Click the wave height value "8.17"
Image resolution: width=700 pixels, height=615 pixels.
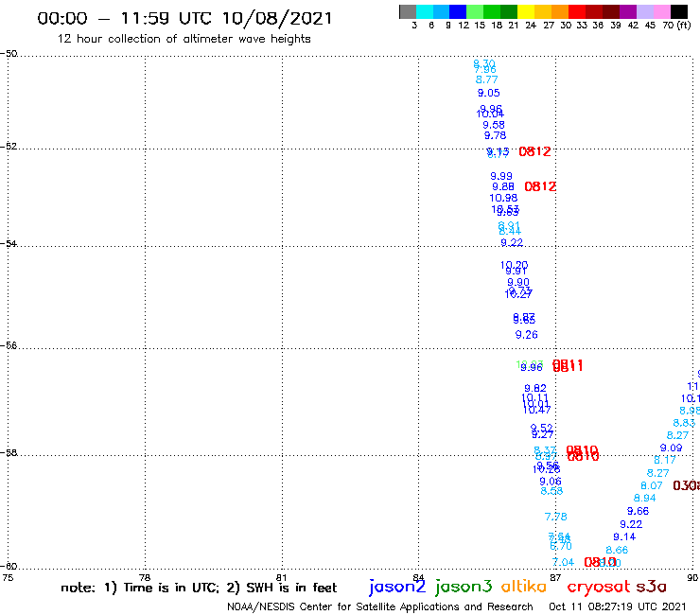(665, 460)
